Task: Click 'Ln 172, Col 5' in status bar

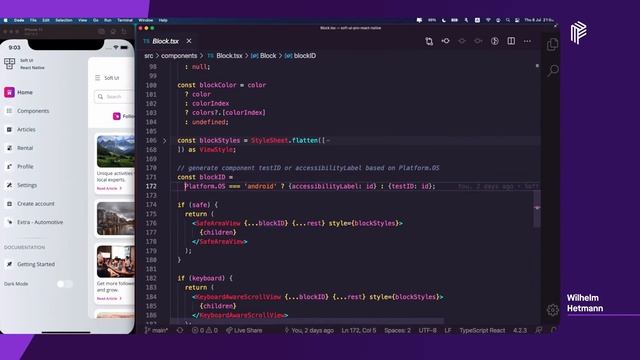Action: click(x=359, y=330)
